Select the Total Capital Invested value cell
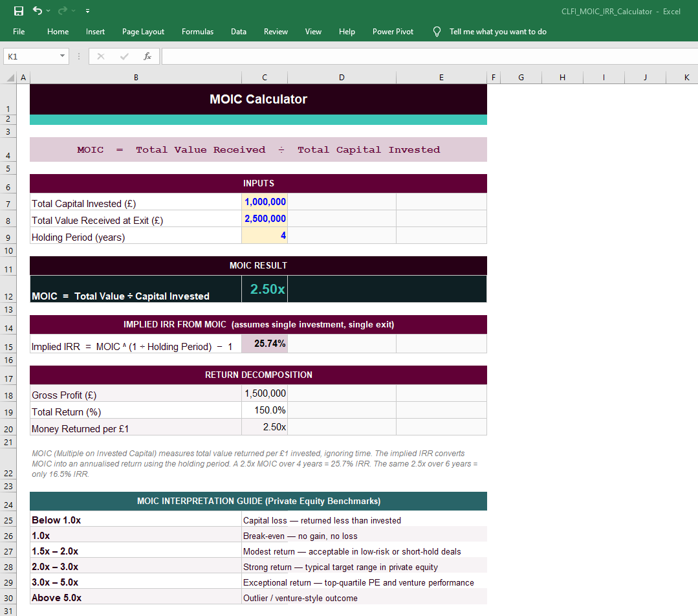Image resolution: width=698 pixels, height=616 pixels. tap(265, 201)
